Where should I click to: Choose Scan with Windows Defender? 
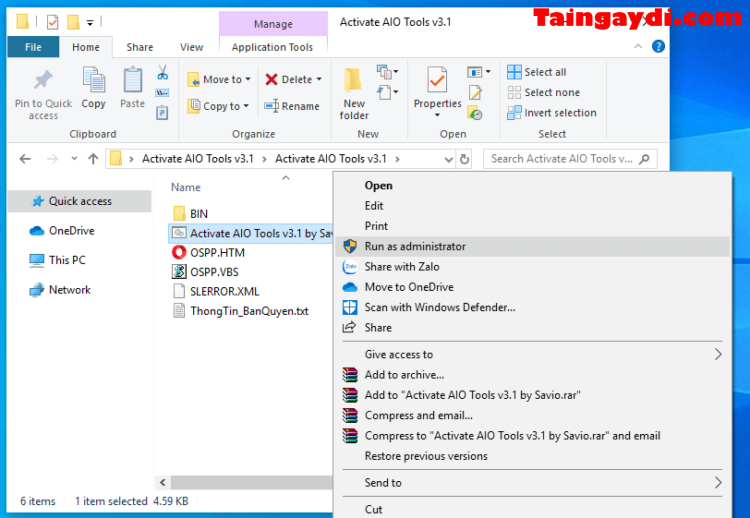coord(533,308)
